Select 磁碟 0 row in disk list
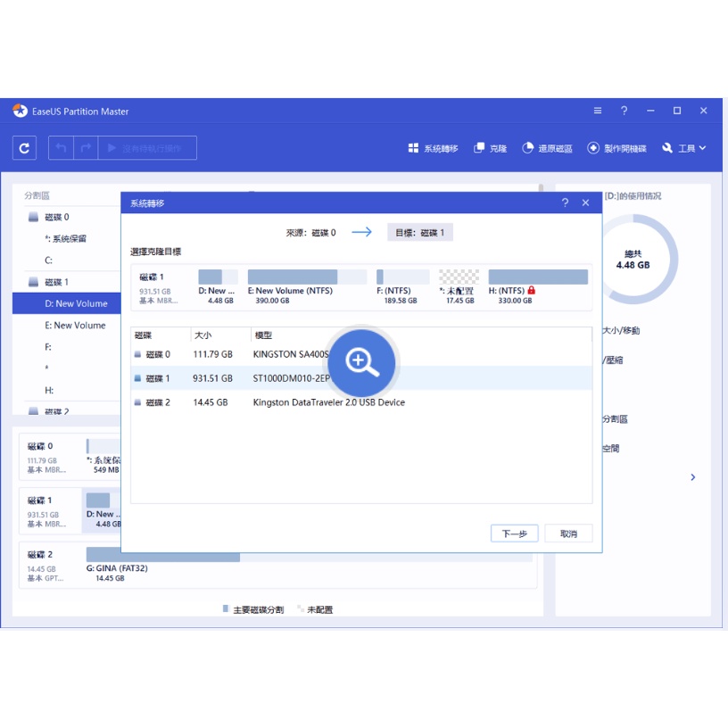Screen dimensions: 728x728 click(357, 354)
